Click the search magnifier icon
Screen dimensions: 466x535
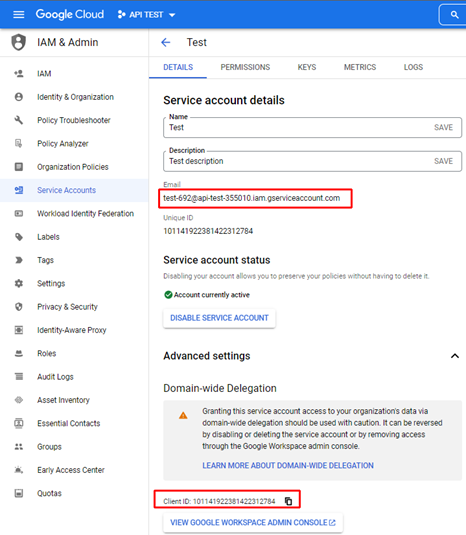click(x=454, y=15)
